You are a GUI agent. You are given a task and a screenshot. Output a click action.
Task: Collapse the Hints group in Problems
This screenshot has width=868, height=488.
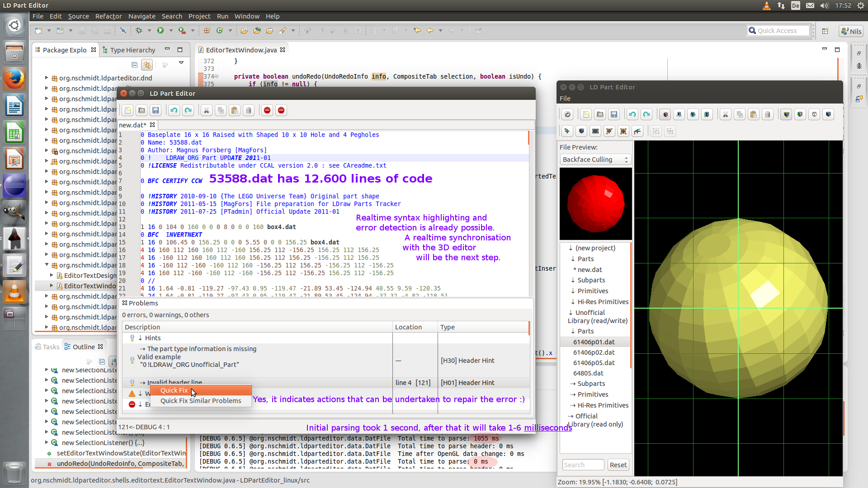[x=141, y=338]
